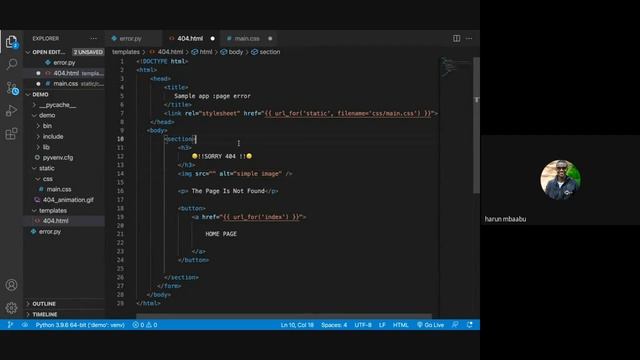Click the url_for('index') link text
Image resolution: width=640 pixels, height=360 pixels.
point(262,217)
